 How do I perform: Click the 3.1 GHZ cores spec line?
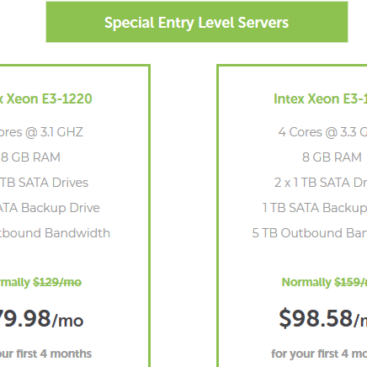pyautogui.click(x=41, y=132)
